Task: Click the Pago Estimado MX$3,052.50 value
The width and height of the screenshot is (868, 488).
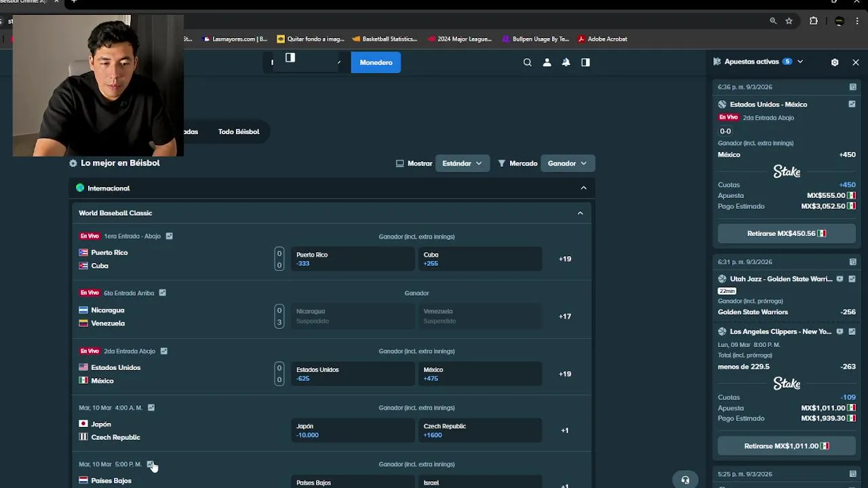Action: pos(823,206)
